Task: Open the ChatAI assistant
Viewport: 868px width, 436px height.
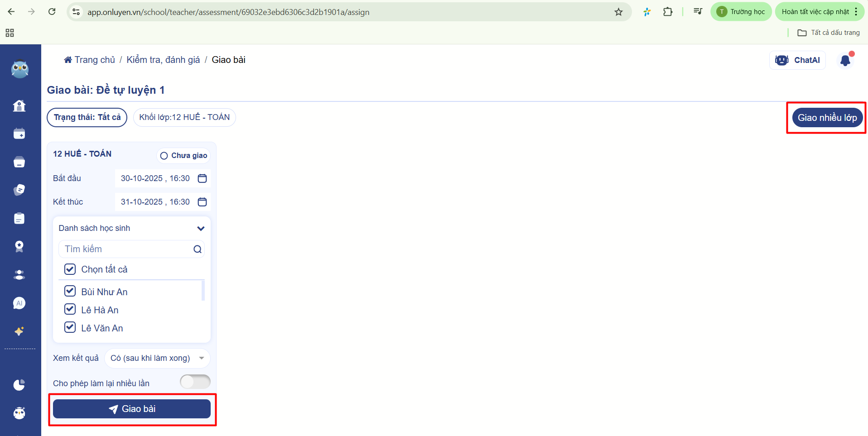Action: [797, 60]
